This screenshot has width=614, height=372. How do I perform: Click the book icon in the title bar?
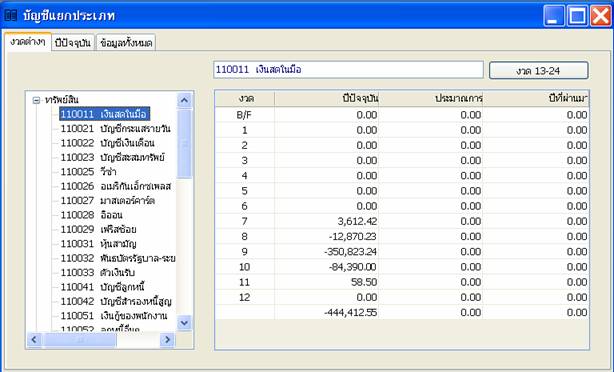click(x=11, y=16)
